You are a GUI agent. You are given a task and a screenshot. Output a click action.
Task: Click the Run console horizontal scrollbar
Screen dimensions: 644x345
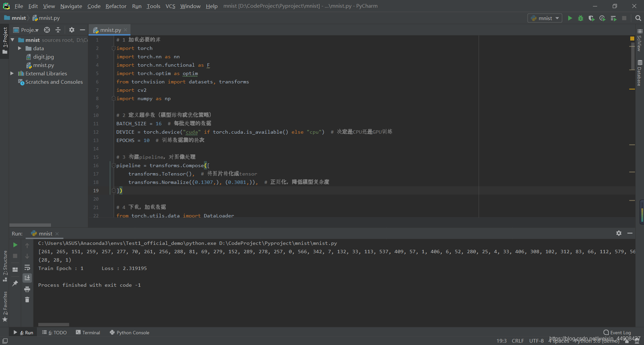pyautogui.click(x=54, y=325)
